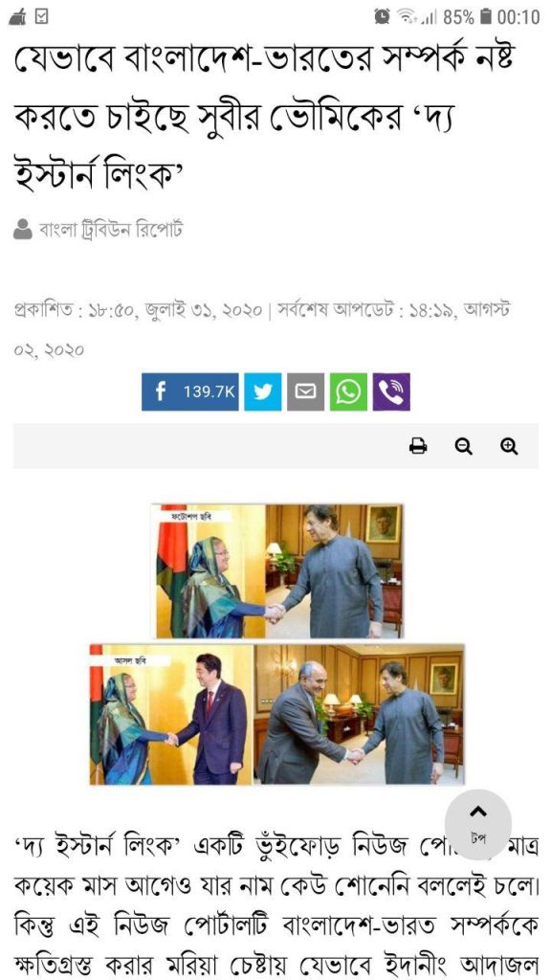Open the photoshopped handshake image at top
The image size is (551, 980).
pos(278,571)
